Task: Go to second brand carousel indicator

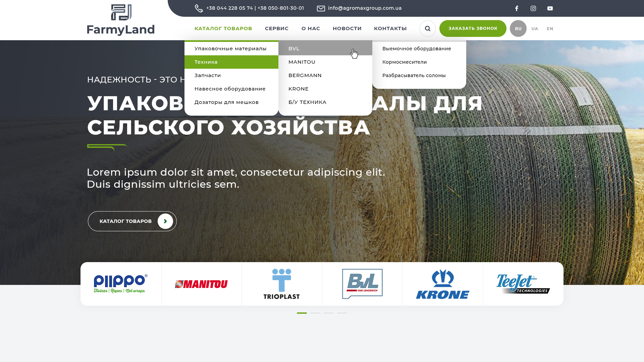Action: 315,313
